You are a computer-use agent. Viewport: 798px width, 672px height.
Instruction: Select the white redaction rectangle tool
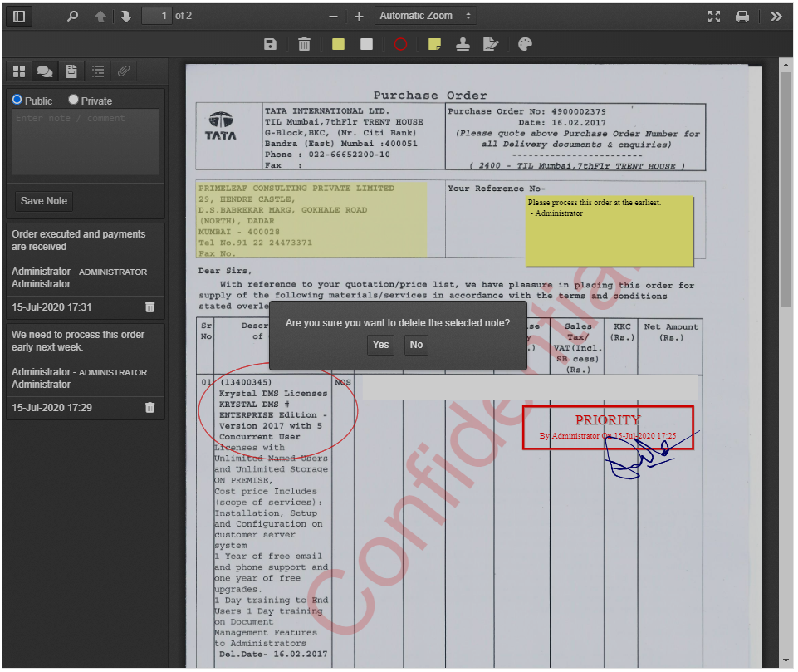pyautogui.click(x=366, y=44)
